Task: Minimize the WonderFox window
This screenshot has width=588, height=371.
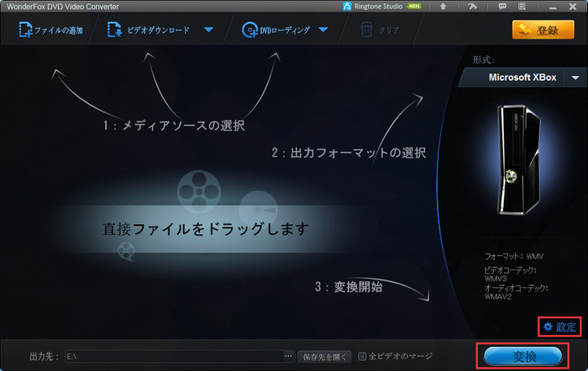Action: pyautogui.click(x=553, y=7)
